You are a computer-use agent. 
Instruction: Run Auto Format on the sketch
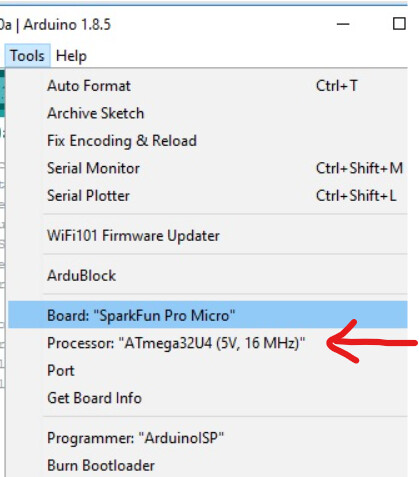(207, 86)
